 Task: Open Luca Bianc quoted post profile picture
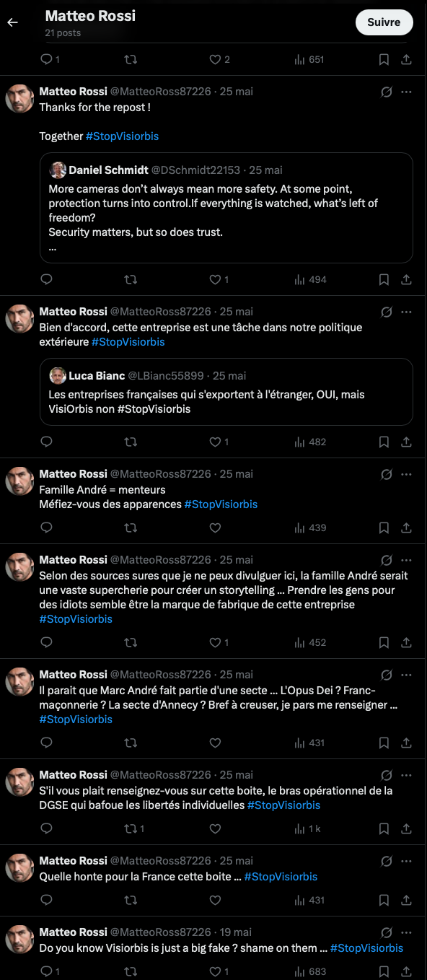point(58,375)
